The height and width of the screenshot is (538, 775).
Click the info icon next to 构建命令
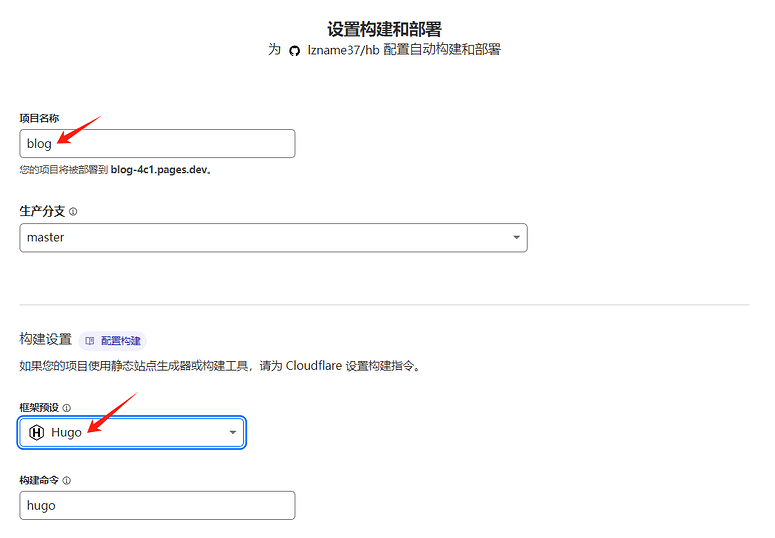point(67,481)
